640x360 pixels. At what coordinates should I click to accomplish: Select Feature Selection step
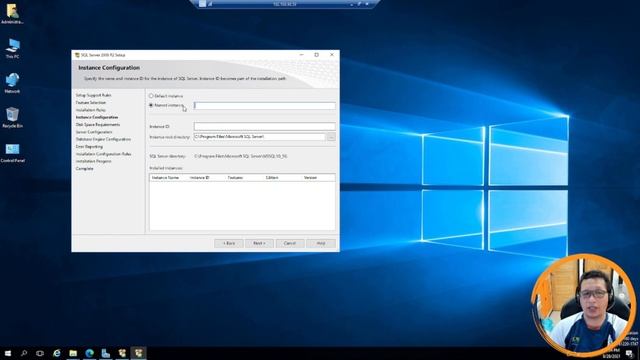pyautogui.click(x=91, y=102)
